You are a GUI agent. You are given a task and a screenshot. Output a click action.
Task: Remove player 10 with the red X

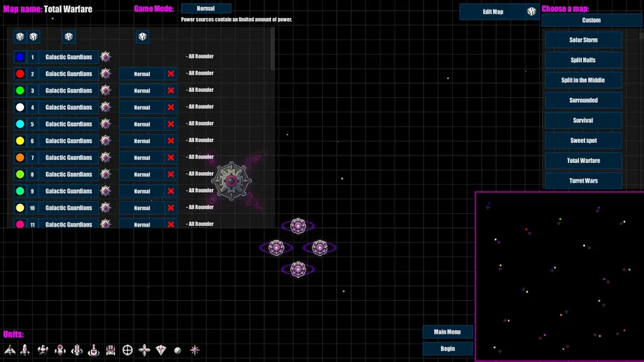click(171, 208)
